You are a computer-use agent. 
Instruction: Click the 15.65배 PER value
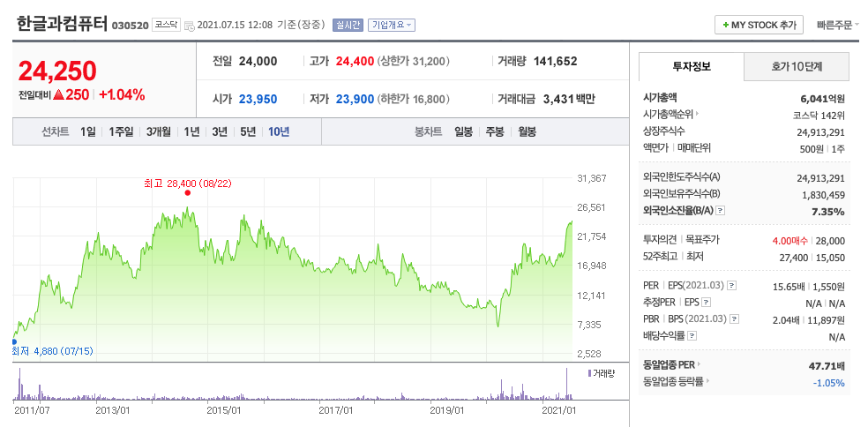(x=789, y=287)
